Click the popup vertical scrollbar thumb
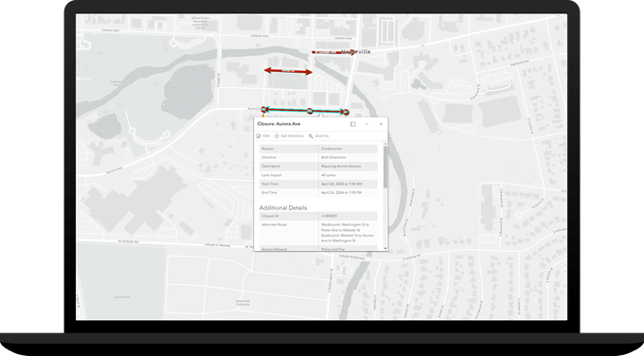This screenshot has height=356, width=644. coord(385,168)
